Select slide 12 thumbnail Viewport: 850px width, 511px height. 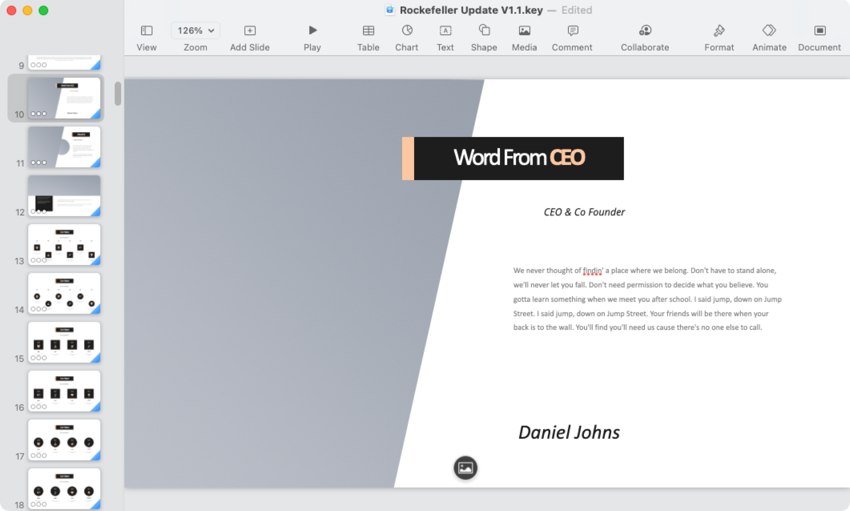pyautogui.click(x=64, y=196)
